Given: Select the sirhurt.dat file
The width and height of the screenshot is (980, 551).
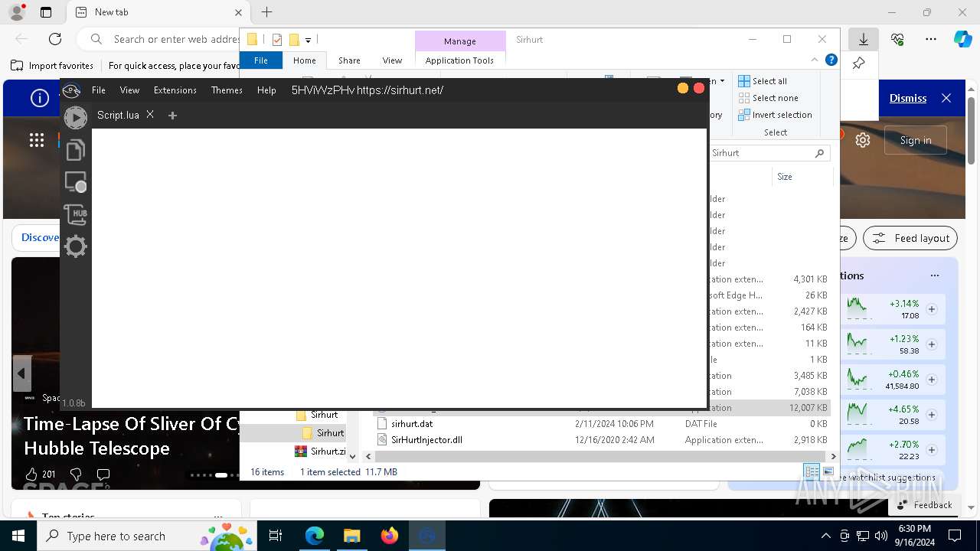Looking at the screenshot, I should (412, 424).
